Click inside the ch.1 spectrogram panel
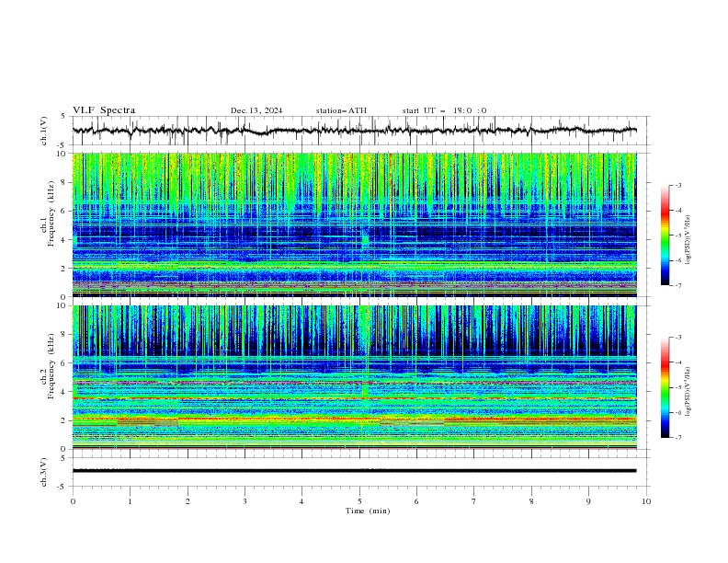 point(354,224)
